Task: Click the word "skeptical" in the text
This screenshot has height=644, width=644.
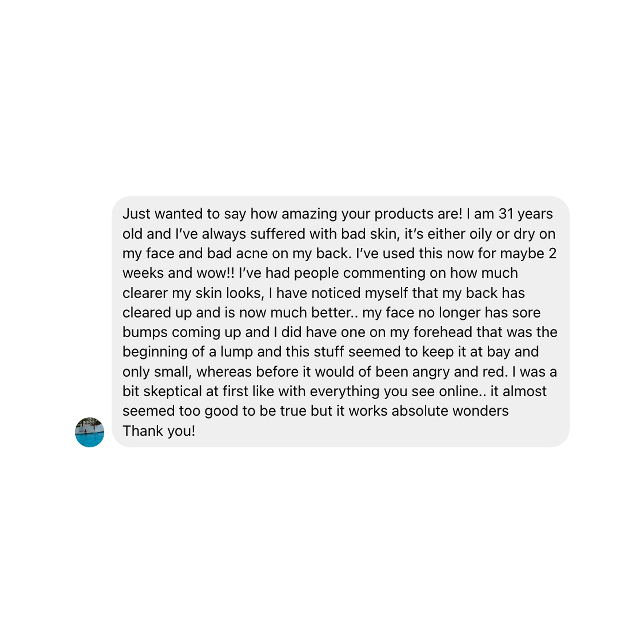Action: [x=172, y=392]
